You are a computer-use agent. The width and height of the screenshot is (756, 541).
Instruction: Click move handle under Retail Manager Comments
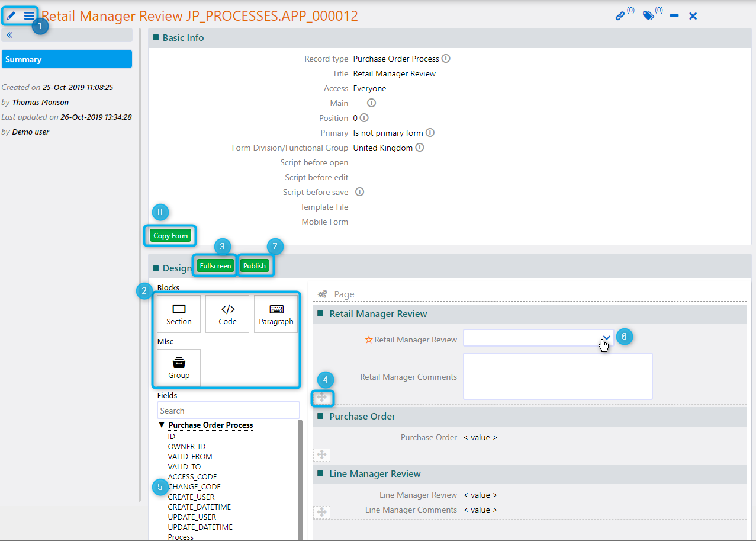[x=322, y=398]
